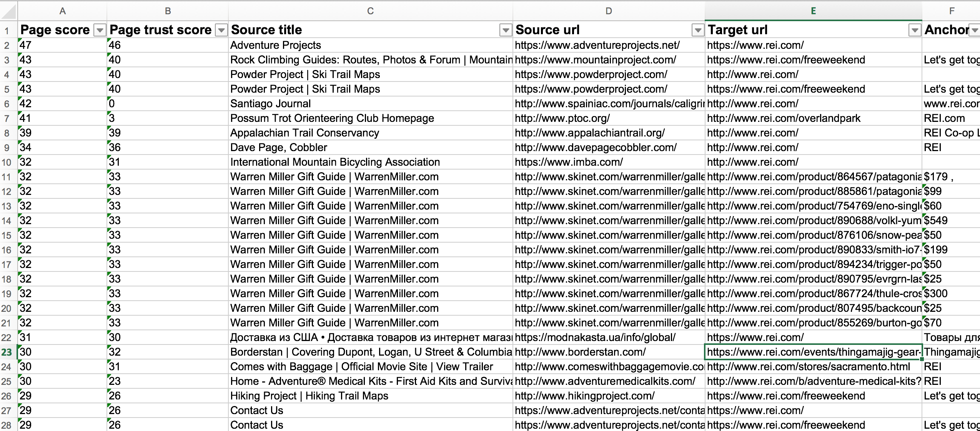Select page trust score cell showing 0

(x=168, y=104)
